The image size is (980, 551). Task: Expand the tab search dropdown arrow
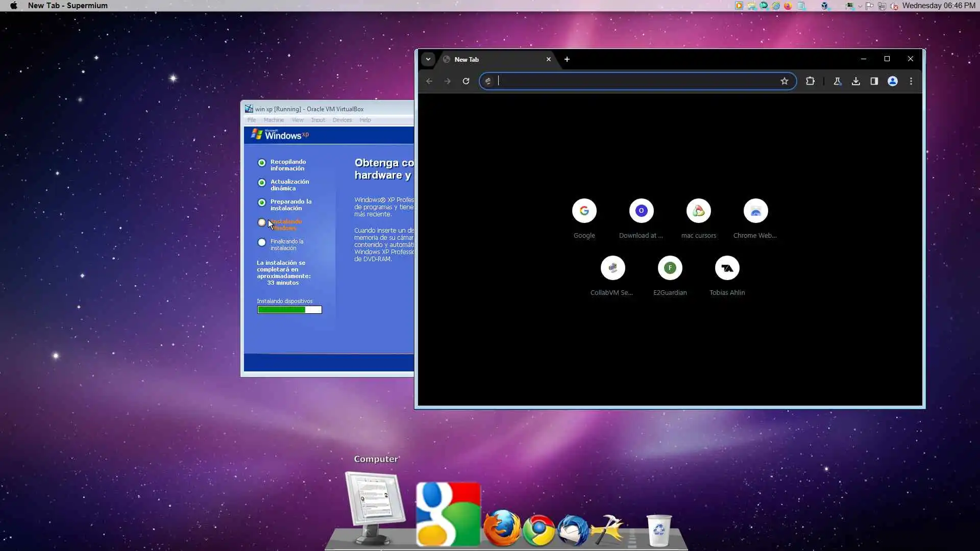click(428, 59)
